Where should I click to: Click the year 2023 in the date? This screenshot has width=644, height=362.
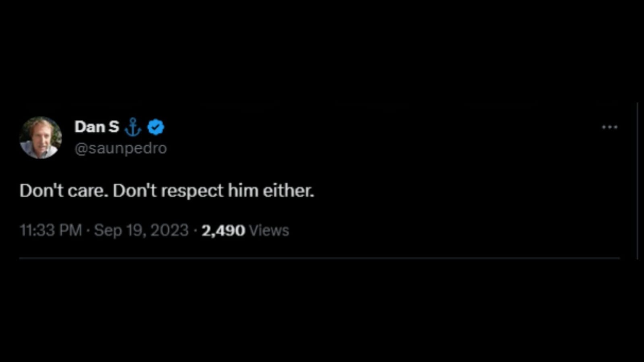click(169, 230)
